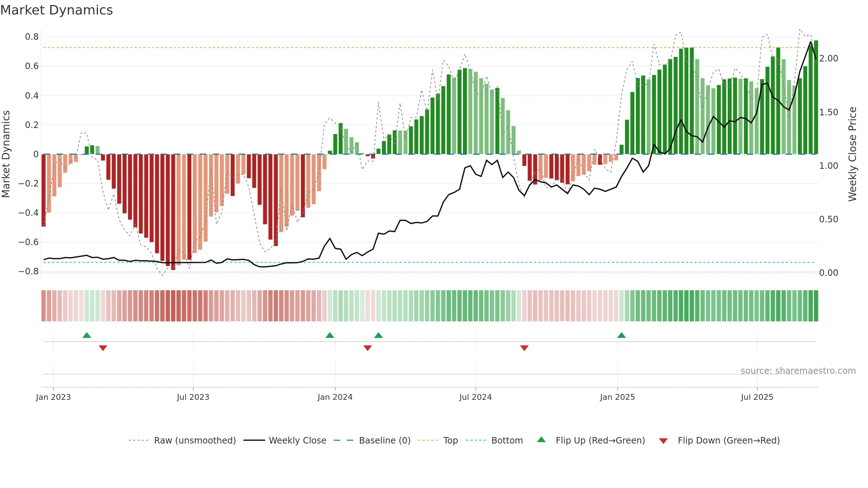
Task: Click the 0.6 left axis tick label
Action: tap(32, 66)
